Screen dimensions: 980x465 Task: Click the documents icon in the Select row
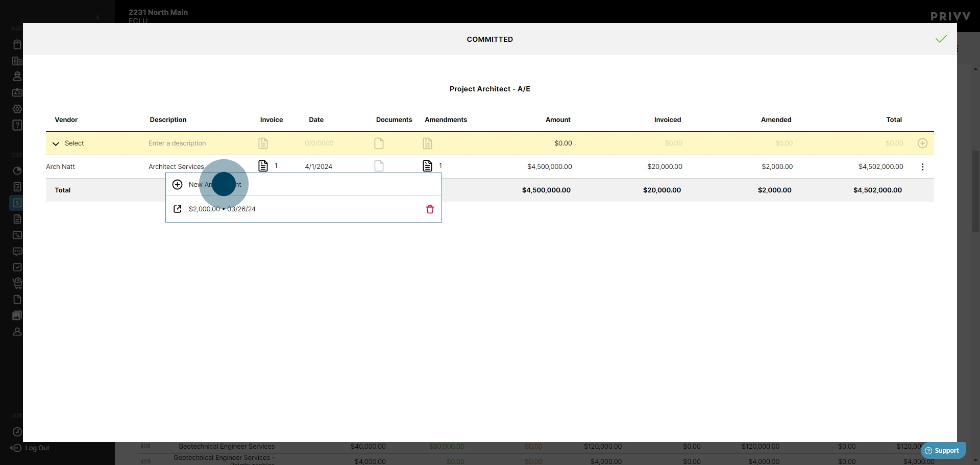click(x=379, y=143)
